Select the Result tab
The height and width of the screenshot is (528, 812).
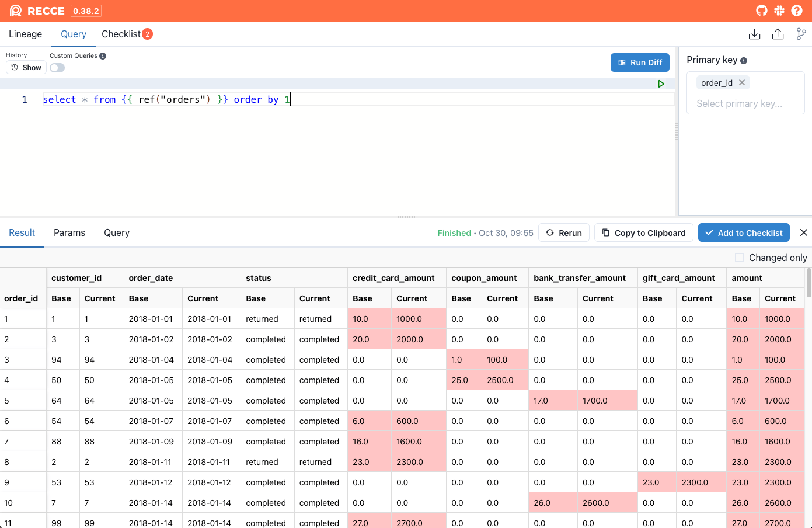pyautogui.click(x=22, y=232)
